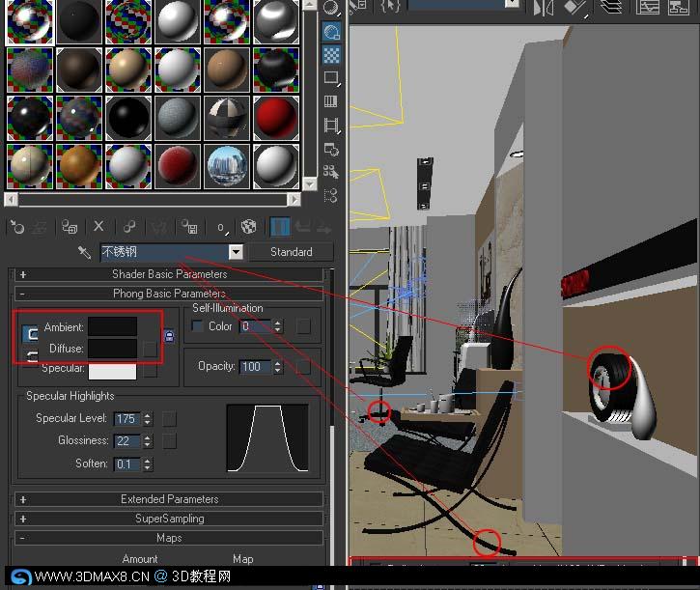The image size is (700, 590).
Task: Click Standard material type button
Action: point(291,252)
